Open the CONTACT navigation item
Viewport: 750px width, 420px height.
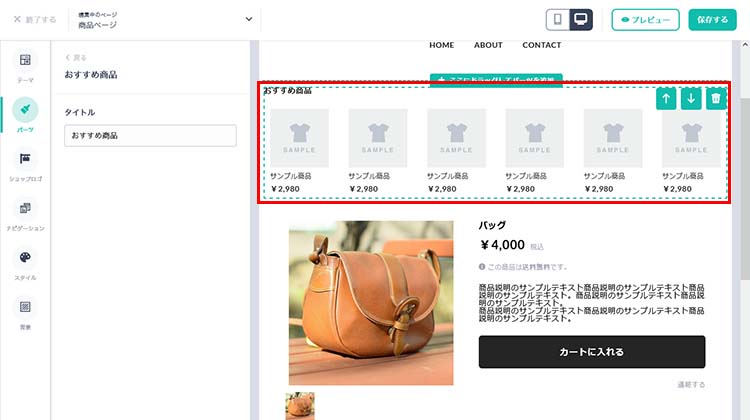coord(541,45)
